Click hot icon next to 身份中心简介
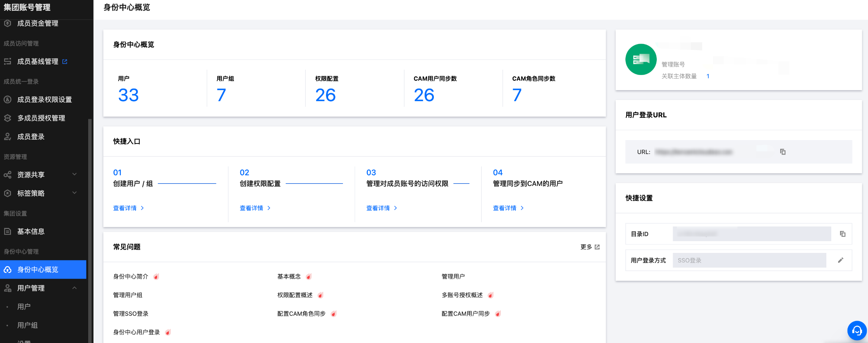 coord(156,277)
